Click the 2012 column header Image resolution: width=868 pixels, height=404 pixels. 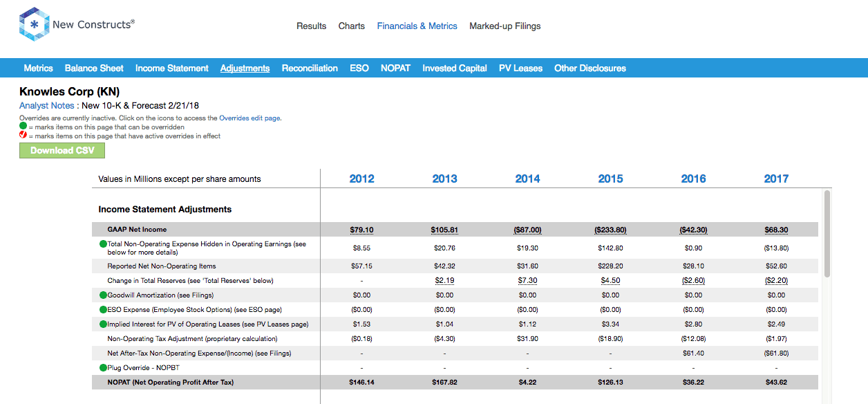click(x=361, y=178)
